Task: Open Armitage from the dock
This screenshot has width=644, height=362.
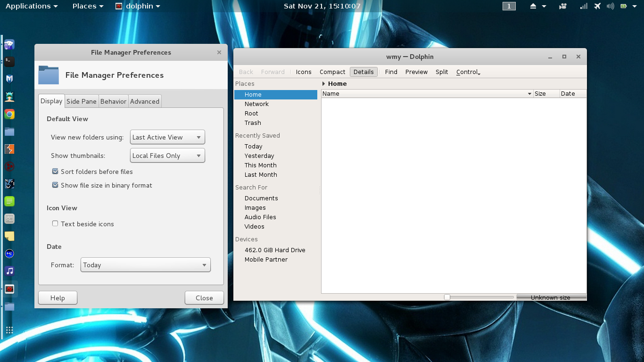Action: (x=9, y=97)
